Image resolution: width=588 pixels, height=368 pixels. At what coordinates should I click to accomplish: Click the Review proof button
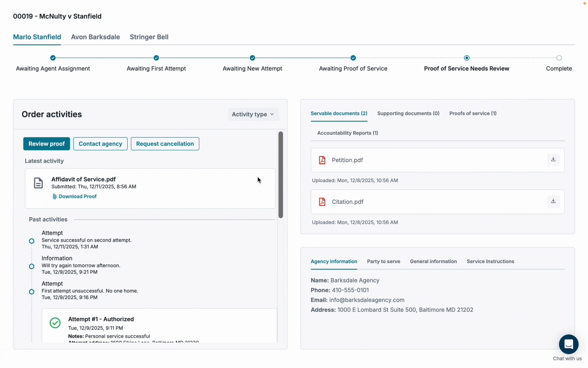pyautogui.click(x=46, y=144)
